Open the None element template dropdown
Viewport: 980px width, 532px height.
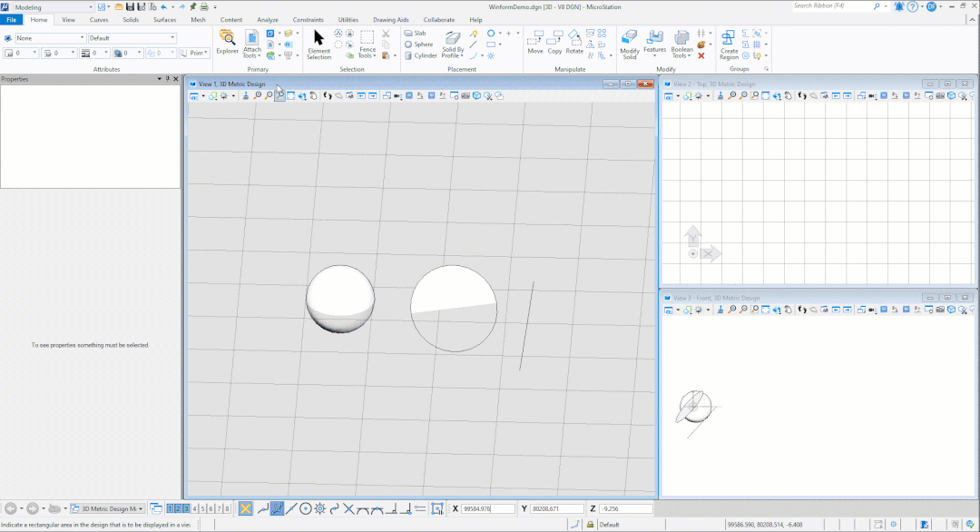[50, 38]
